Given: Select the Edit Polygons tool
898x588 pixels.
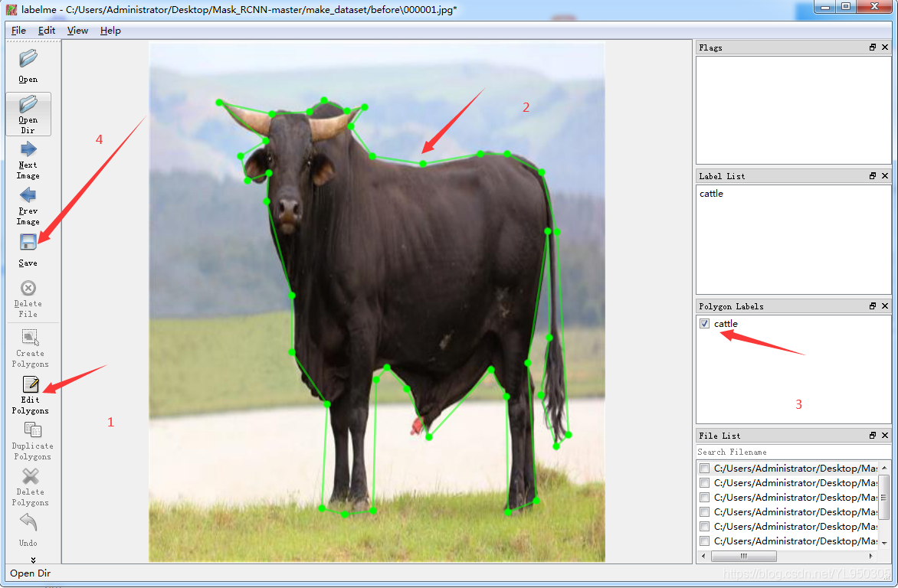Looking at the screenshot, I should pos(30,384).
